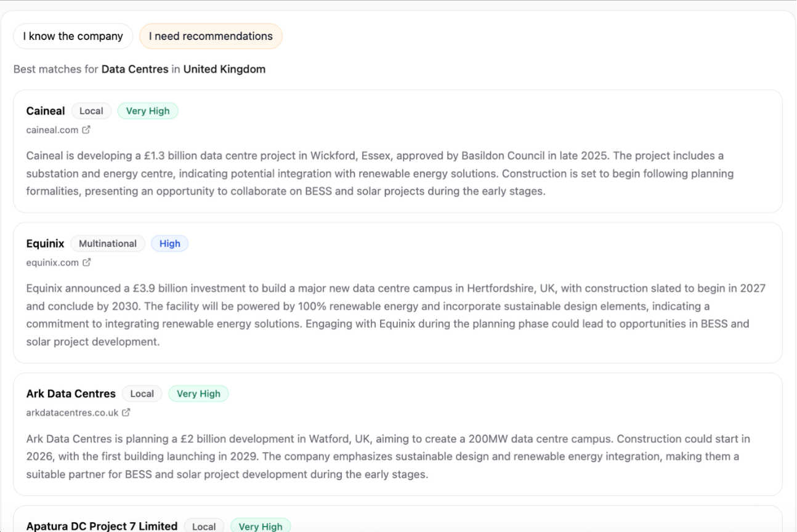This screenshot has height=532, width=797.
Task: Click the Caineal company name
Action: pos(46,111)
